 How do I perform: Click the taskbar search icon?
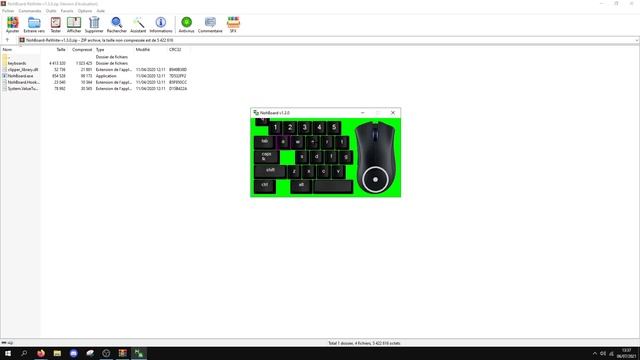tap(24, 353)
